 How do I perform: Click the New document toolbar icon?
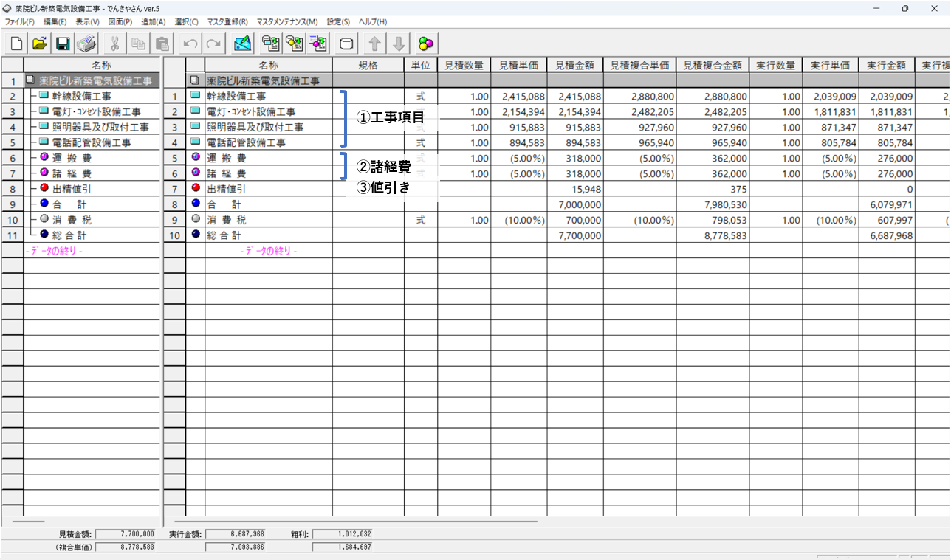pos(16,44)
